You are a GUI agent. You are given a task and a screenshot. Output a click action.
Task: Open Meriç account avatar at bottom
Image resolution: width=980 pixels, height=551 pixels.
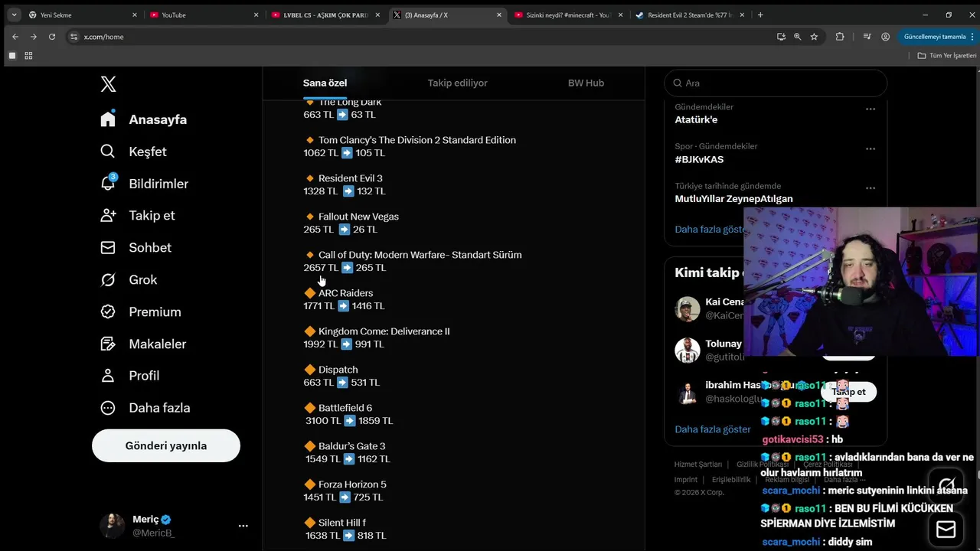point(112,526)
